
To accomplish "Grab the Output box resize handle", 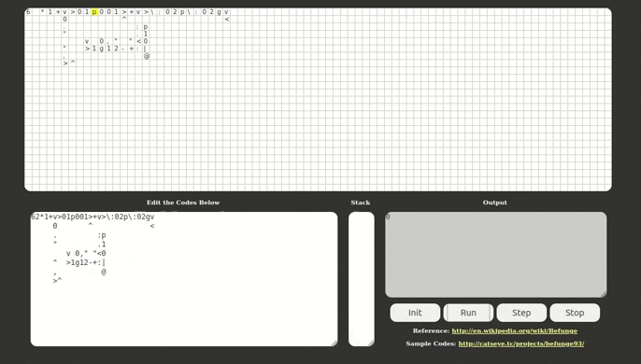I will [604, 294].
